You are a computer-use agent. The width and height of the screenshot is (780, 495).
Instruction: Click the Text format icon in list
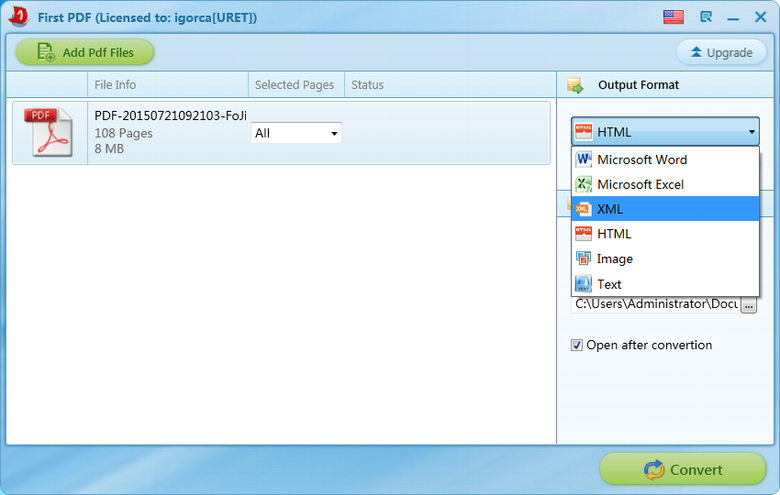[584, 284]
